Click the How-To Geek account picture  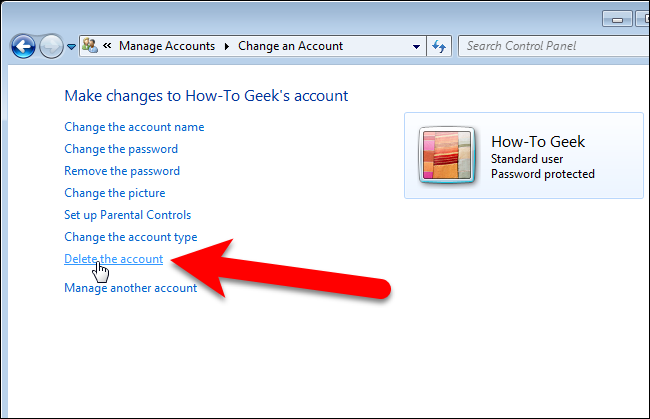click(x=448, y=157)
